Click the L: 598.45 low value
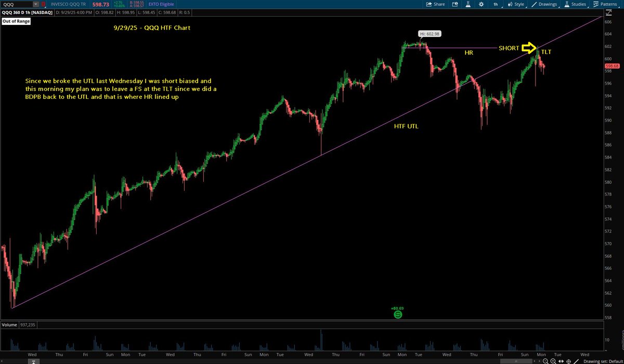624x364 pixels. pos(147,12)
